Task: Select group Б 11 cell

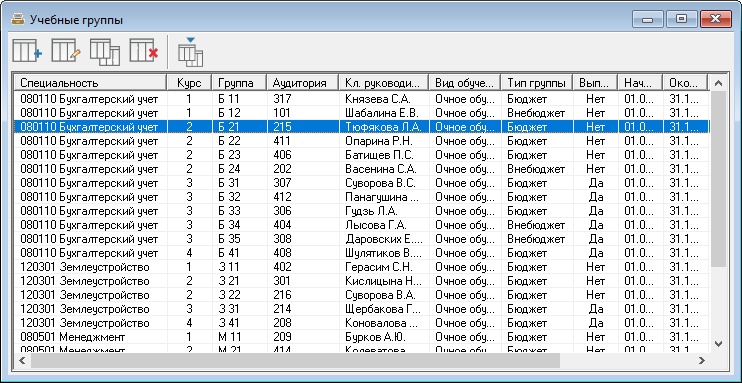Action: point(239,99)
